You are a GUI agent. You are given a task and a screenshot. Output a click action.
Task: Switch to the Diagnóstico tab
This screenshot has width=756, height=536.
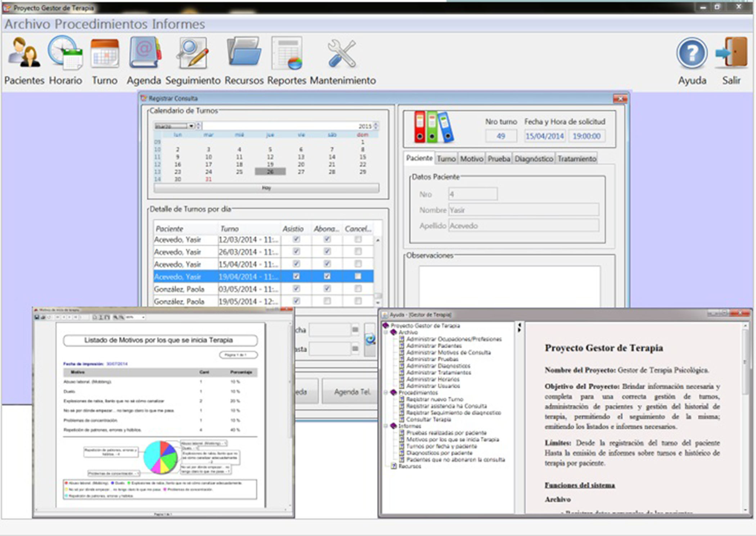[534, 159]
